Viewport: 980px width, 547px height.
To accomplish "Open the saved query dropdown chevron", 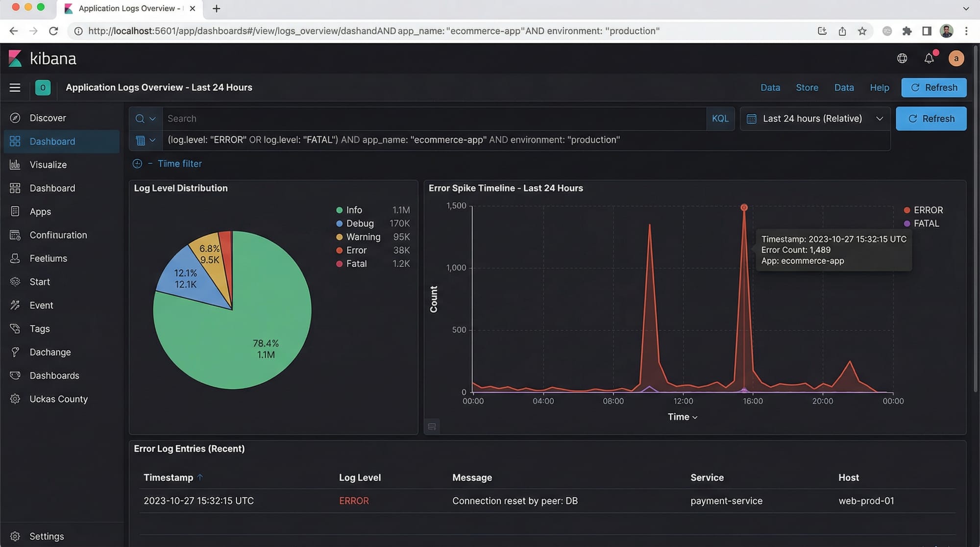I will click(152, 119).
